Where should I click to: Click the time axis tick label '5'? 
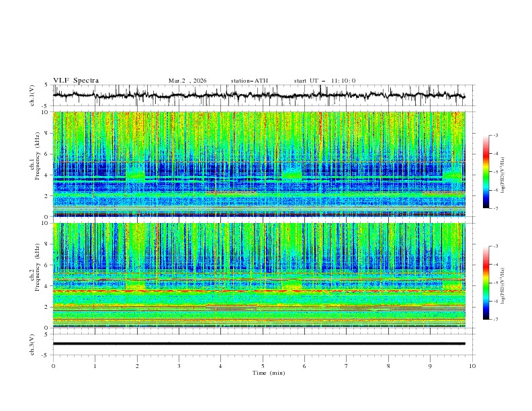click(x=263, y=366)
